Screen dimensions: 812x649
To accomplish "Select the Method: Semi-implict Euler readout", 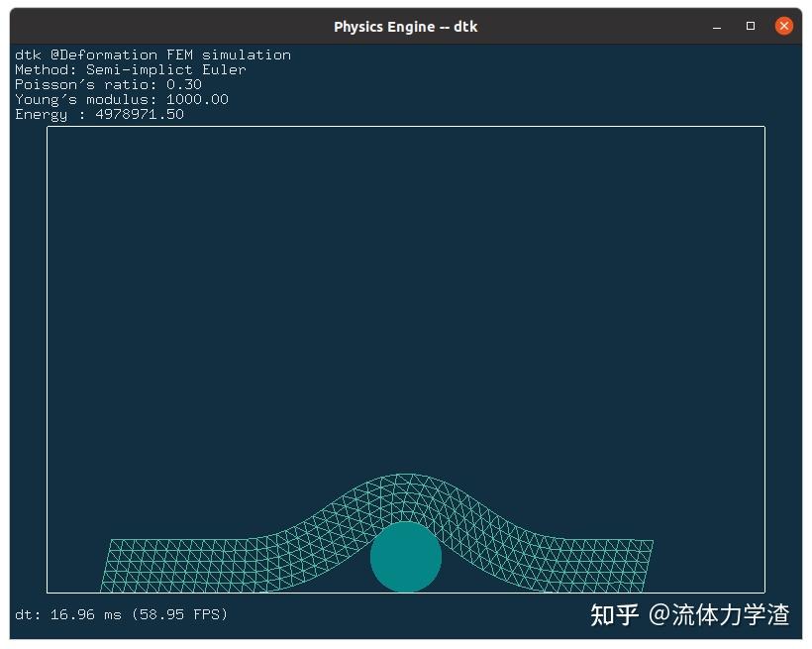I will [x=130, y=69].
